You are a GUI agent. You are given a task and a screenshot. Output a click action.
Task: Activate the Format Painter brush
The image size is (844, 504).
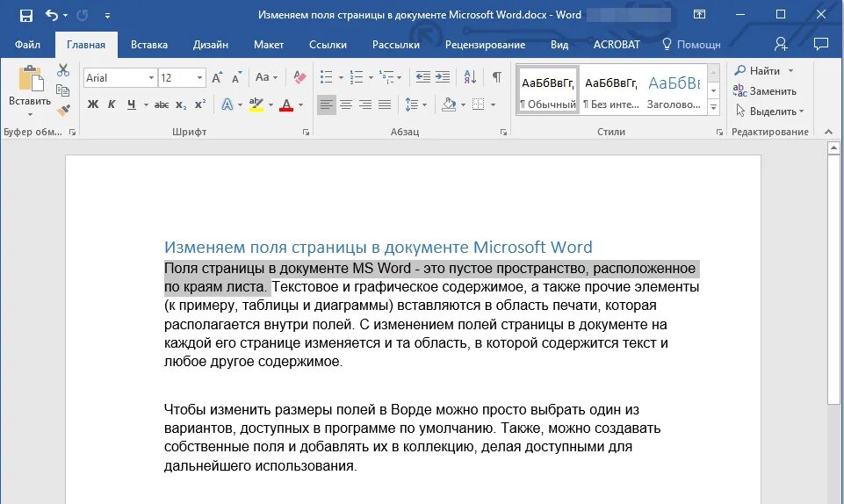coord(63,111)
